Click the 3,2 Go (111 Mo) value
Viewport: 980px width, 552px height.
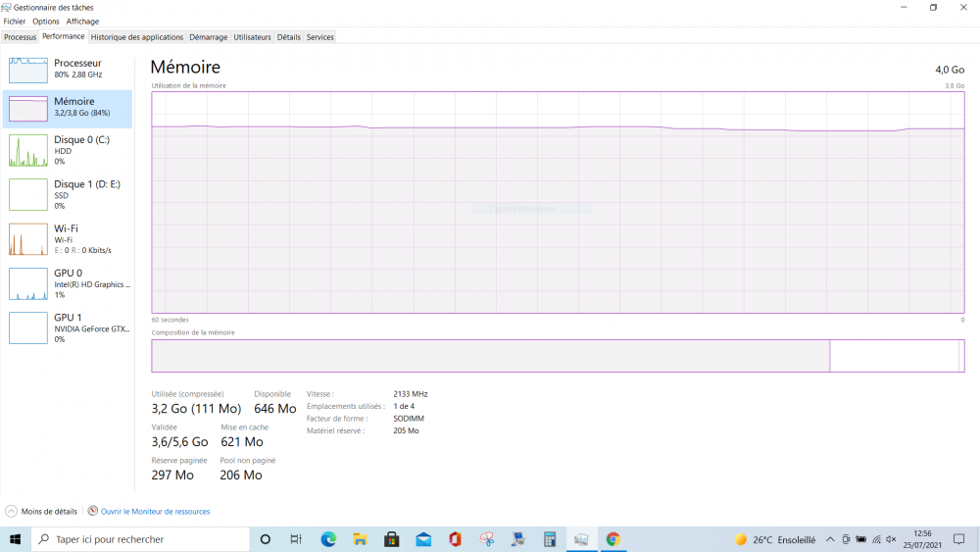point(196,408)
